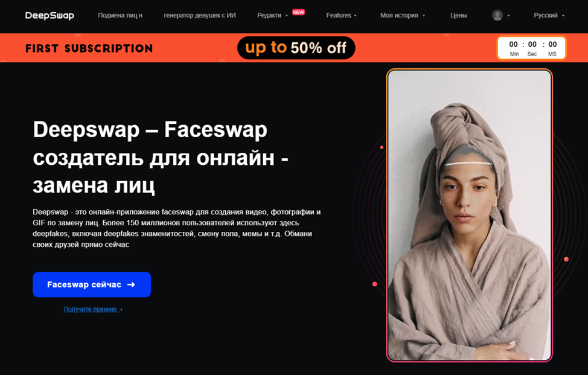Viewport: 588px width, 375px height.
Task: Click the towel-robed woman preview image
Action: [x=470, y=215]
